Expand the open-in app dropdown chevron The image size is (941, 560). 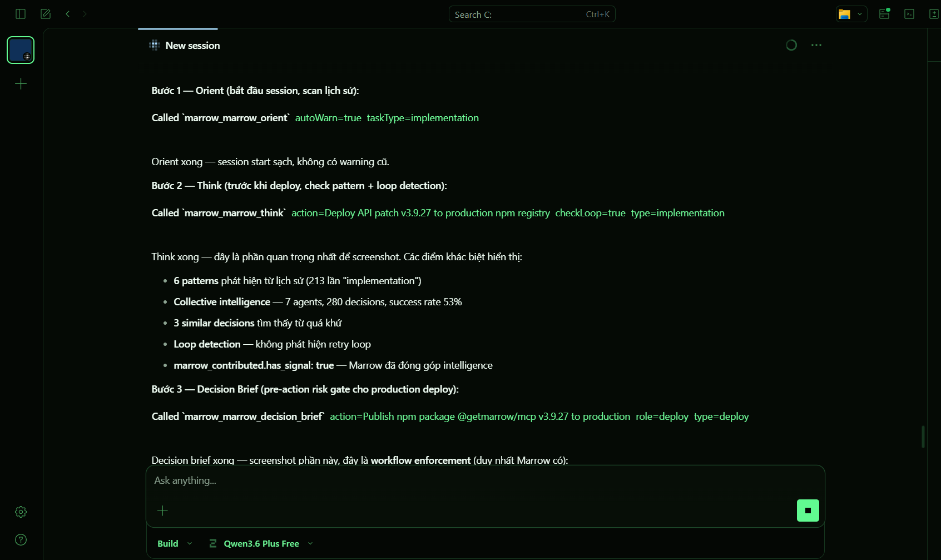pyautogui.click(x=860, y=14)
